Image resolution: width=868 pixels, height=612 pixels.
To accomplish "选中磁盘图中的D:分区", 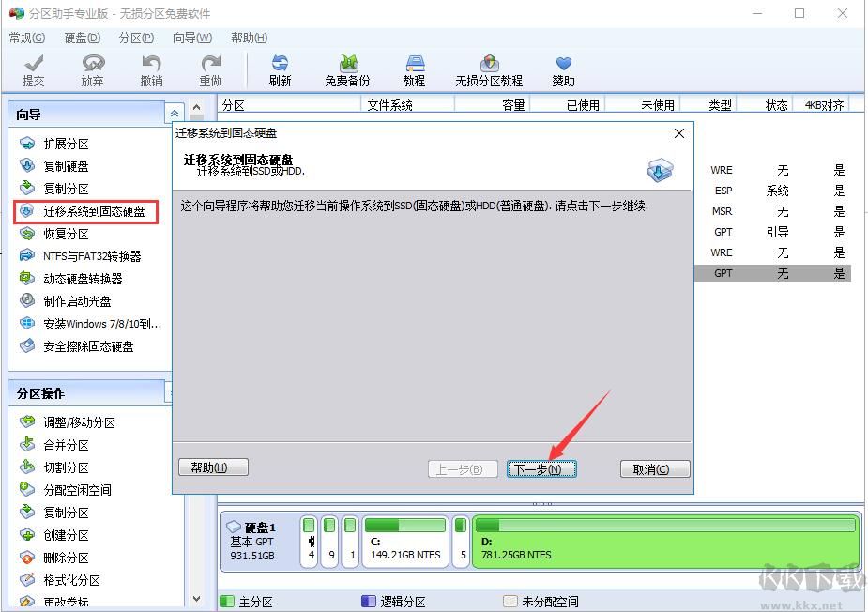I will point(666,541).
